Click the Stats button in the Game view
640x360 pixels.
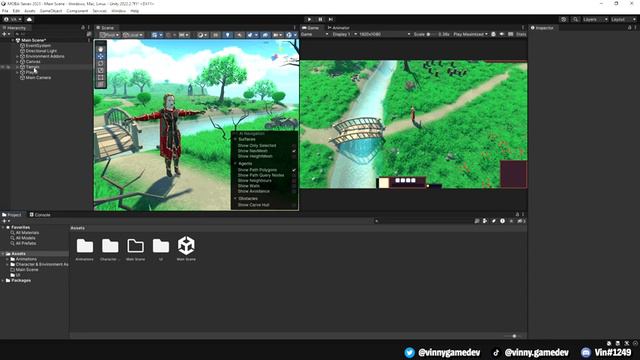(521, 34)
